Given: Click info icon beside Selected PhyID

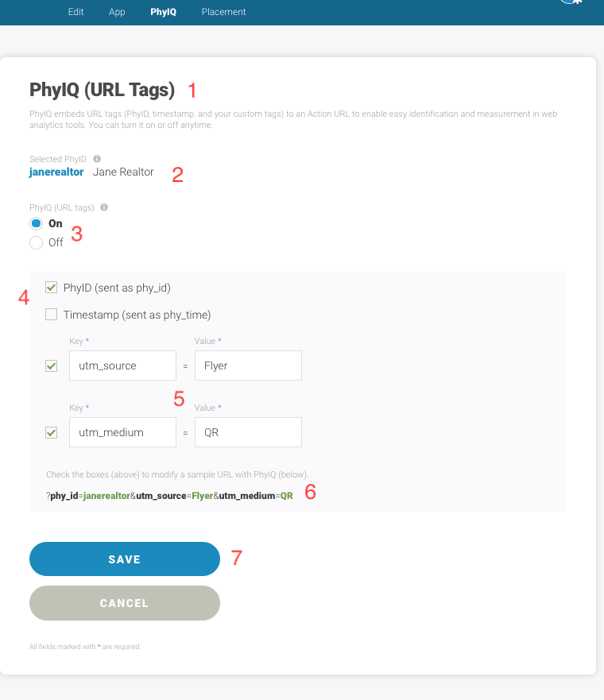Looking at the screenshot, I should tap(97, 159).
